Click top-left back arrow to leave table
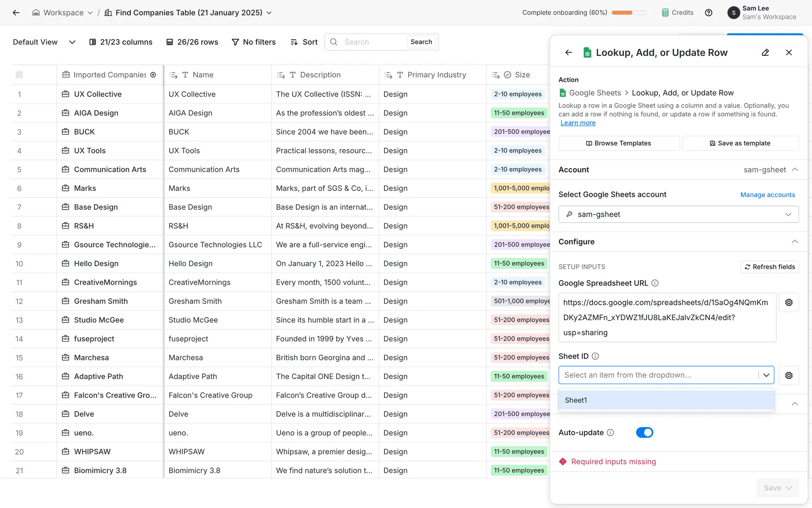 pyautogui.click(x=16, y=13)
